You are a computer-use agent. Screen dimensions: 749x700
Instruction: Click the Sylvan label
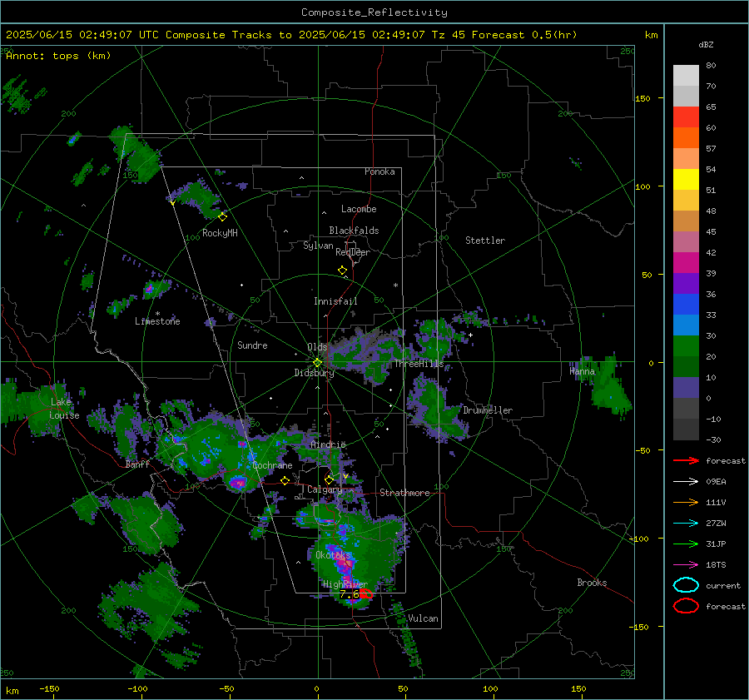point(318,246)
